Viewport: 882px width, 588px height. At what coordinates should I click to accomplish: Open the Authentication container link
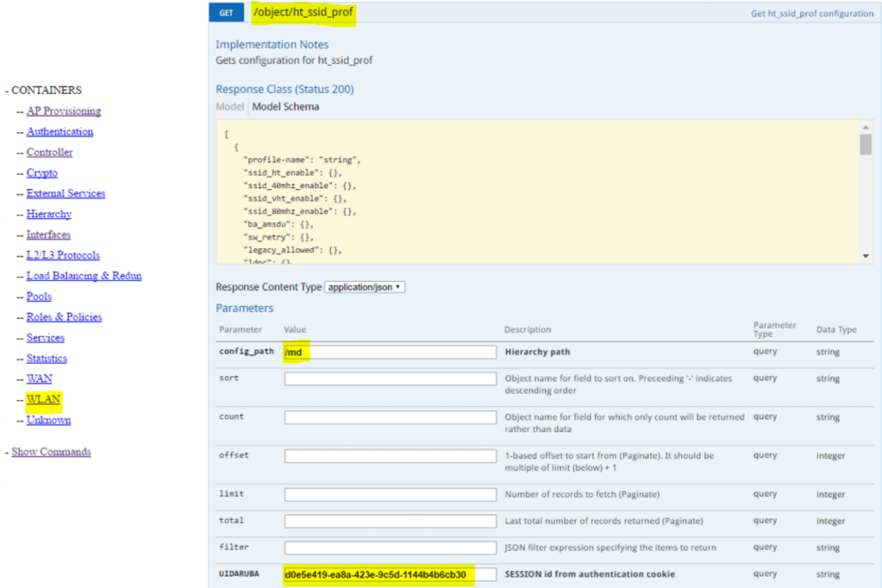pyautogui.click(x=59, y=132)
